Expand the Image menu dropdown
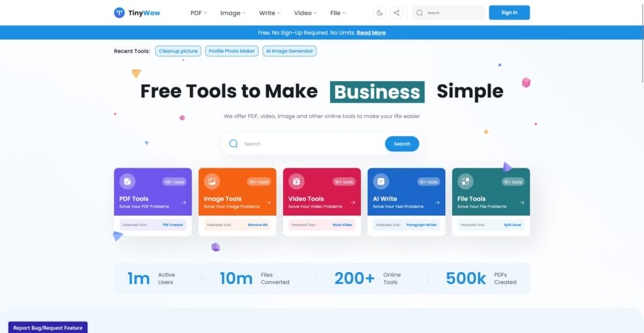Image resolution: width=644 pixels, height=333 pixels. pyautogui.click(x=233, y=13)
